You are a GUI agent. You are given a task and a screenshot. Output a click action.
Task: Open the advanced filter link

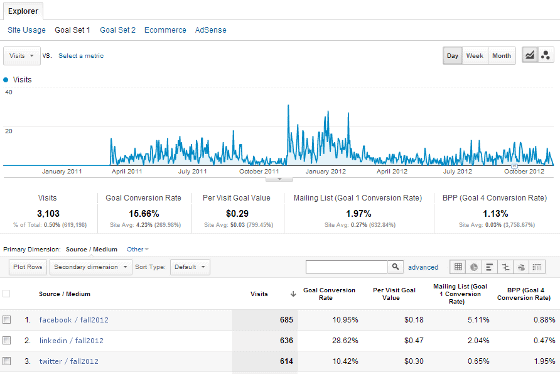[423, 267]
